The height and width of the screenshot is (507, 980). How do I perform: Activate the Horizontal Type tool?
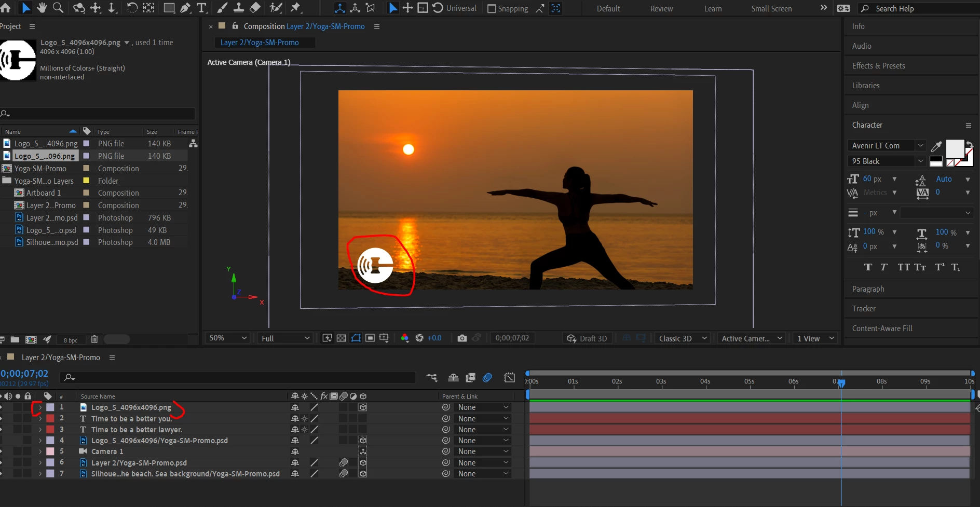tap(201, 8)
